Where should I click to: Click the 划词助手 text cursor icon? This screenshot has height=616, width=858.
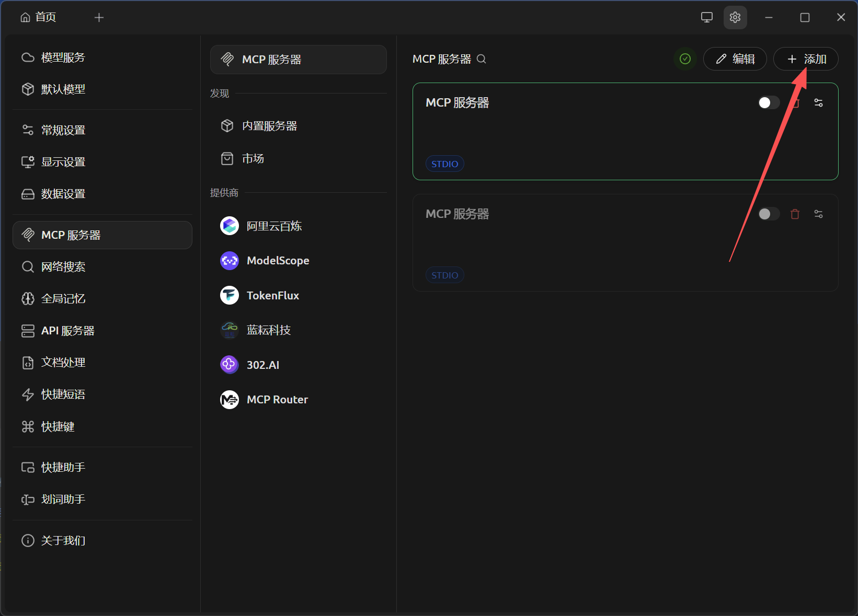[x=28, y=499]
